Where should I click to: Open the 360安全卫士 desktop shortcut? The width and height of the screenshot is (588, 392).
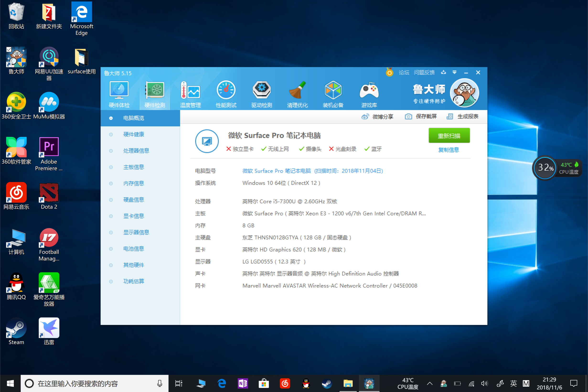16,106
